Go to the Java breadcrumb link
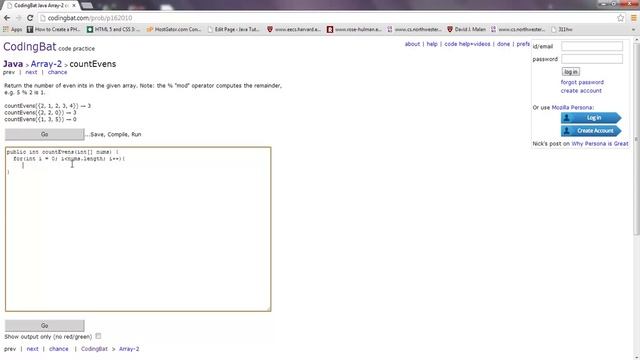 pyautogui.click(x=13, y=64)
